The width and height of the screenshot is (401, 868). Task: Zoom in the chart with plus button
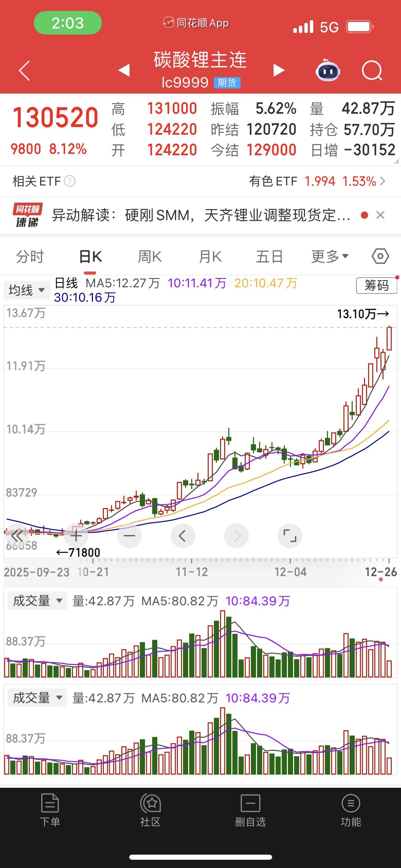click(x=76, y=535)
